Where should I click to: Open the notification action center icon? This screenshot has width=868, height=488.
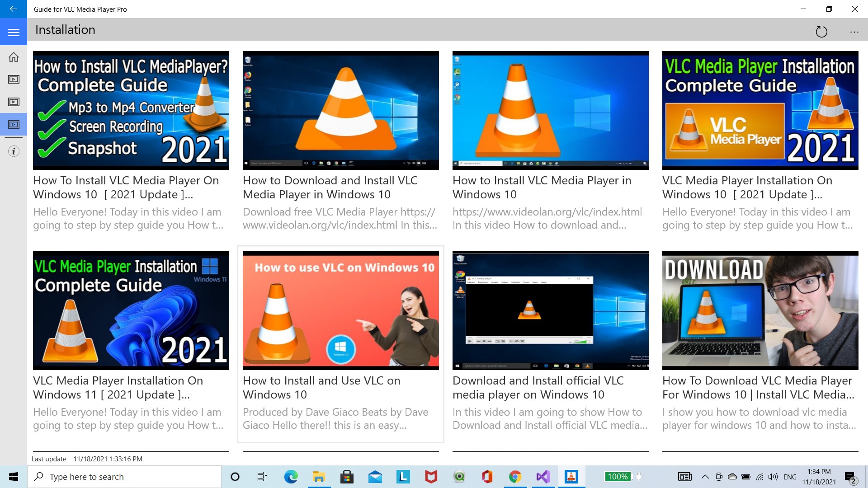point(850,477)
